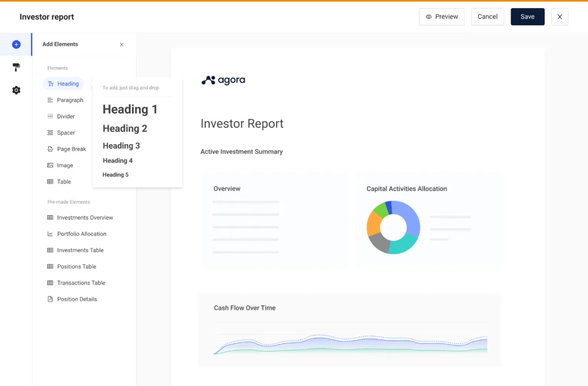Screen dimensions: 588x386
Task: Select the Page Break element icon
Action: pos(51,149)
